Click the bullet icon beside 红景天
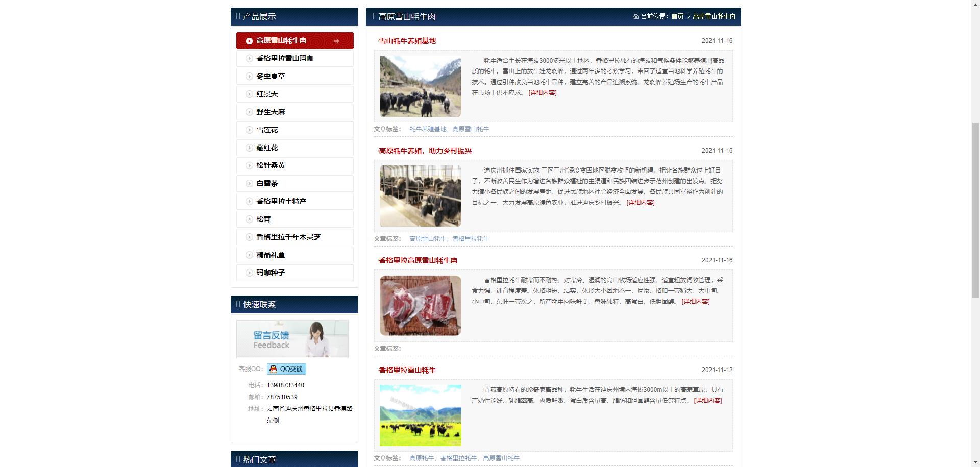The image size is (980, 467). point(249,94)
